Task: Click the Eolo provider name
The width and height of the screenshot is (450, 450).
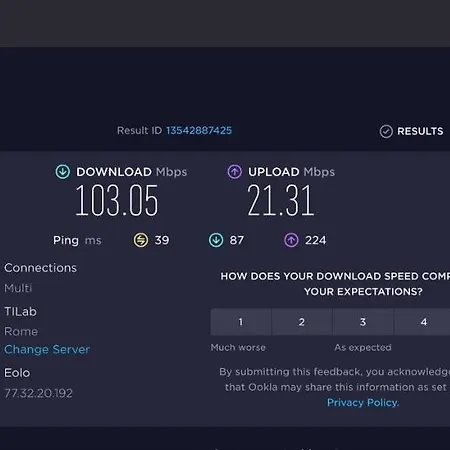Action: tap(17, 373)
